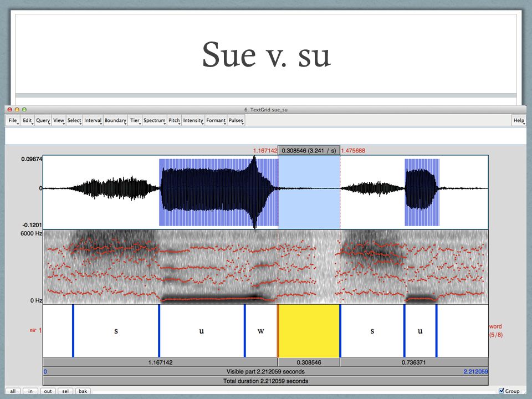
Task: Play the 0.308546 selected part bar
Action: tap(309, 362)
